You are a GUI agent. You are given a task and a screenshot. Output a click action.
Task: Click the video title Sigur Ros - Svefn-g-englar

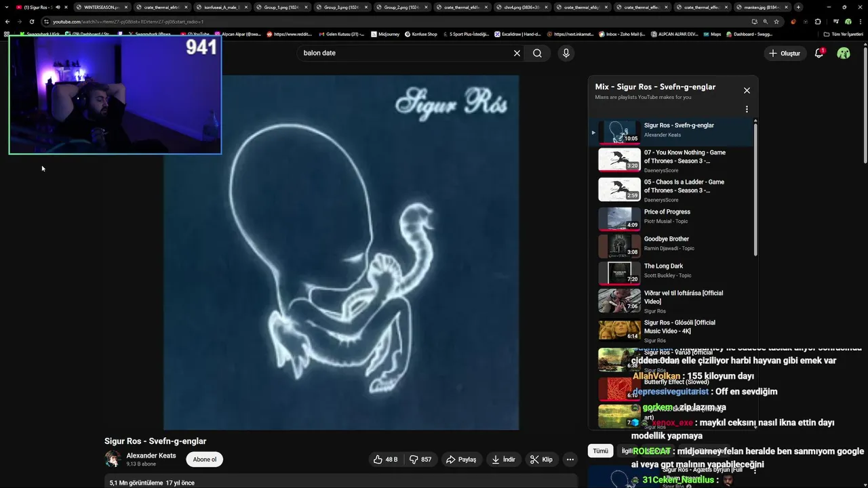coord(155,441)
